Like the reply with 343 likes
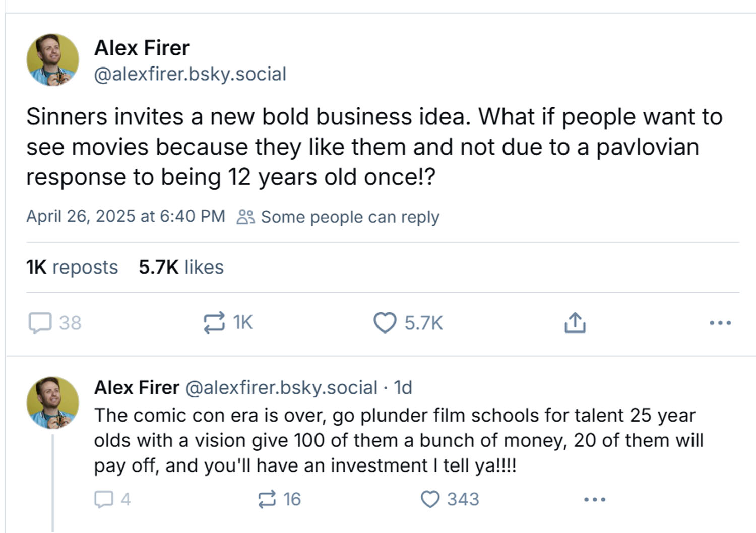Image resolution: width=756 pixels, height=533 pixels. tap(430, 499)
